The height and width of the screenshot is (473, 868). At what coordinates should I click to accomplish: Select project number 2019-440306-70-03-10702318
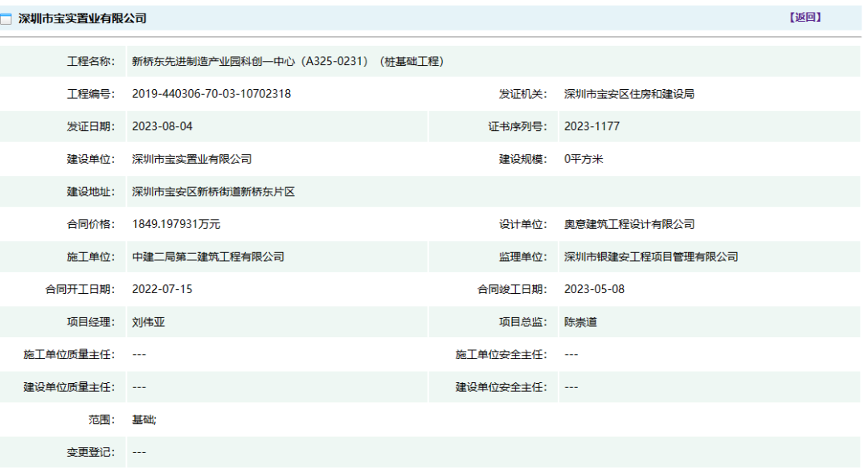(x=211, y=94)
